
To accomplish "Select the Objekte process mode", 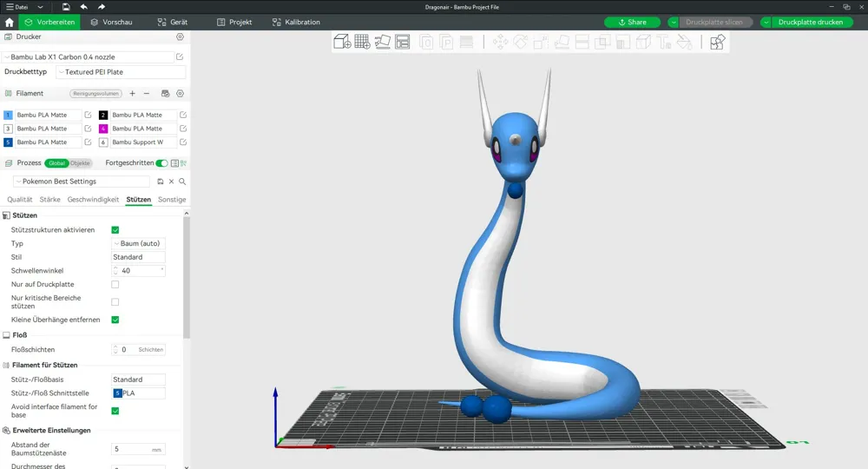I will point(80,163).
